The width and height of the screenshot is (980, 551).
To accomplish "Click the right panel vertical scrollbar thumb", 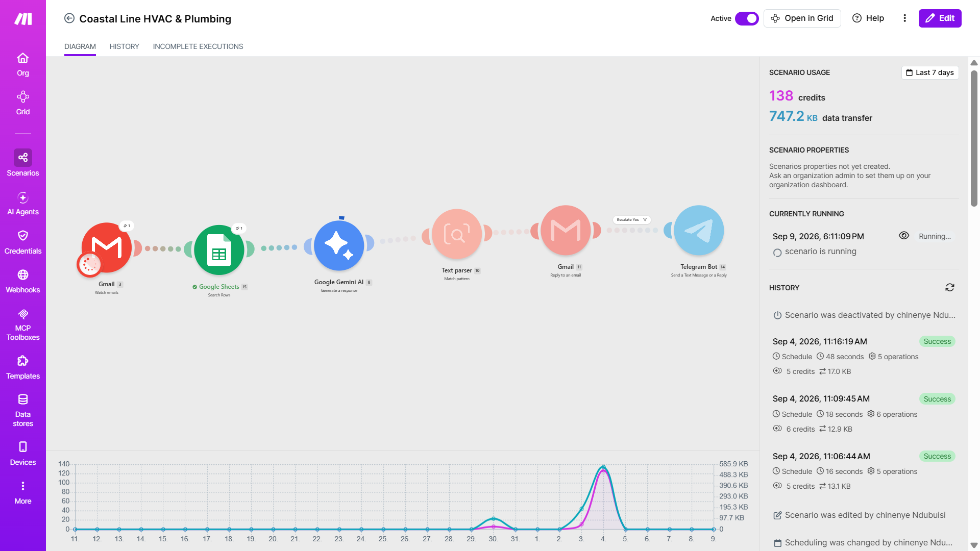I will point(974,138).
